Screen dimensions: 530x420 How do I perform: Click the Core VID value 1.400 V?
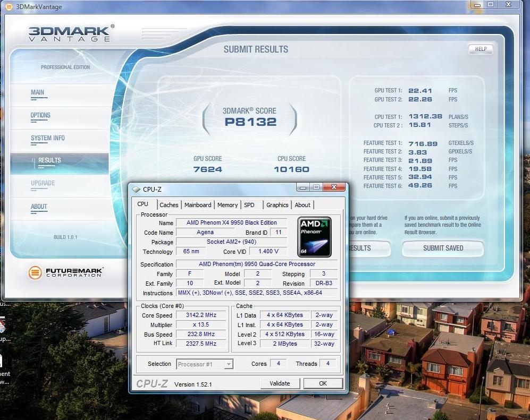pyautogui.click(x=268, y=251)
